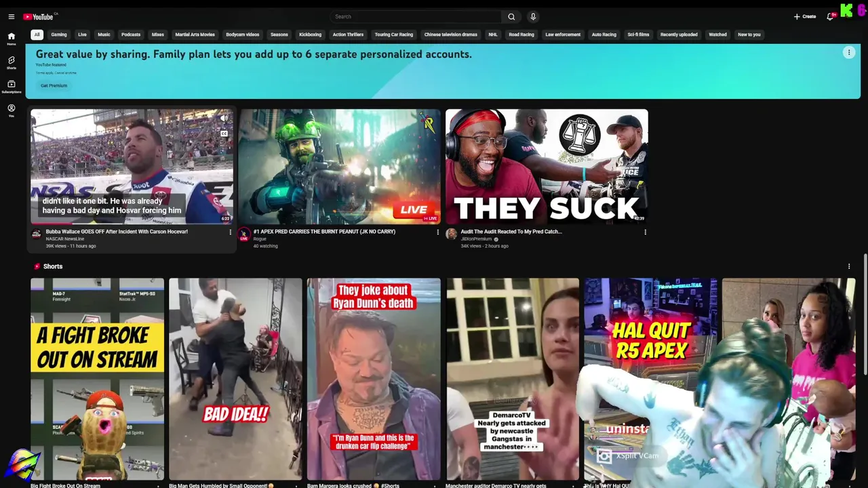This screenshot has width=868, height=488.
Task: Open A FIGHT BROKE OUT ON STREAM short
Action: click(x=97, y=379)
